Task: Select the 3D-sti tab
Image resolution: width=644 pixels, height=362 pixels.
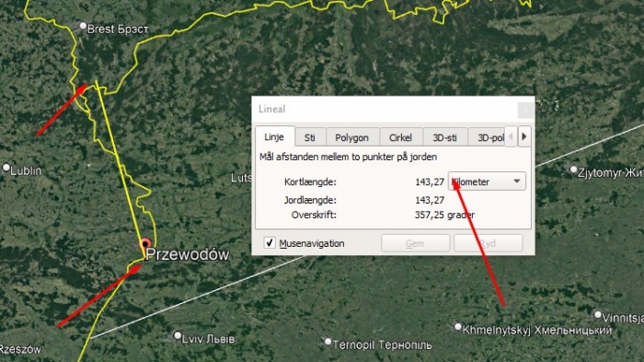Action: coord(444,137)
